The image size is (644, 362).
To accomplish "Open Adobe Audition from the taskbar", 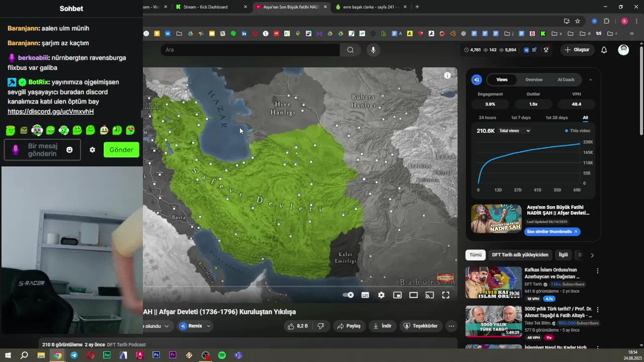I will (x=107, y=355).
